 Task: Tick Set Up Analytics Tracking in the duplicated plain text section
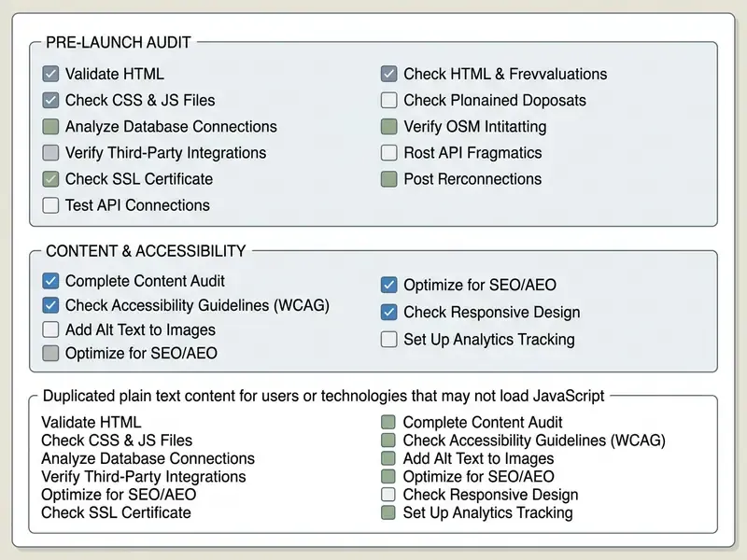(x=388, y=512)
